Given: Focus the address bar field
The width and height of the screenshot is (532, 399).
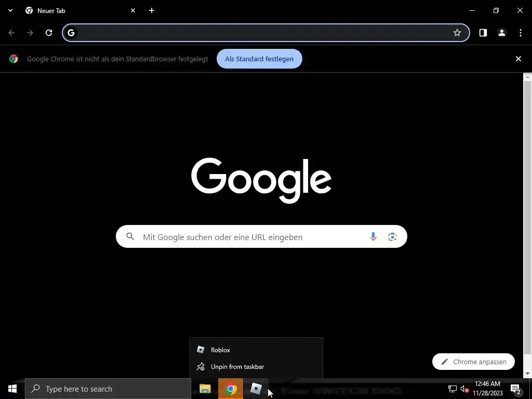Looking at the screenshot, I should tap(265, 33).
